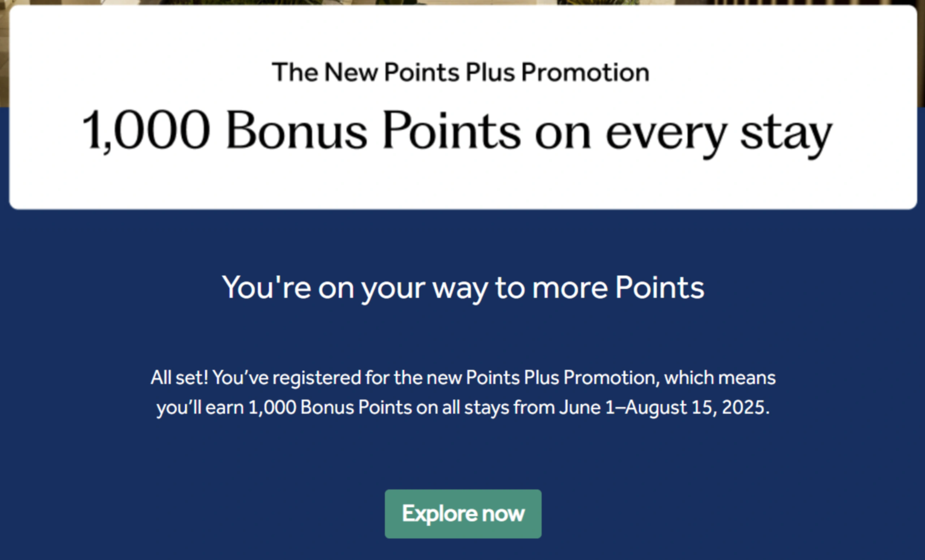Click 'more Points' in the white heading

click(x=618, y=288)
